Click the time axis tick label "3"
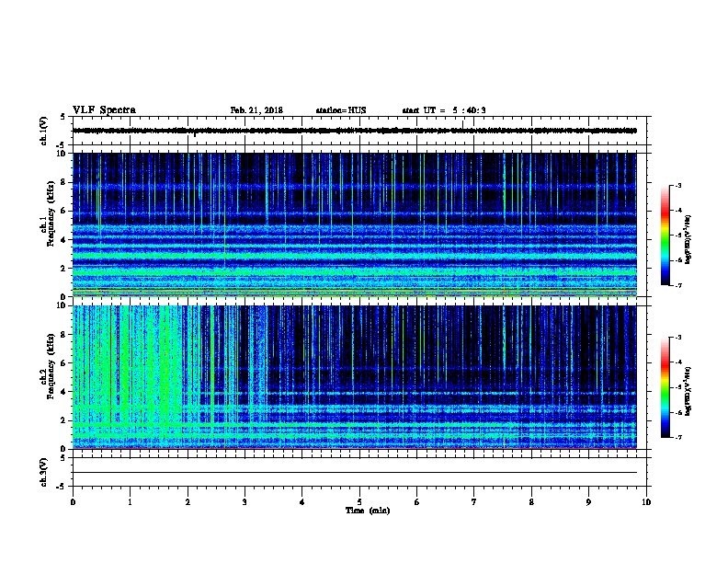Screen dimensions: 728x563 pyautogui.click(x=245, y=502)
